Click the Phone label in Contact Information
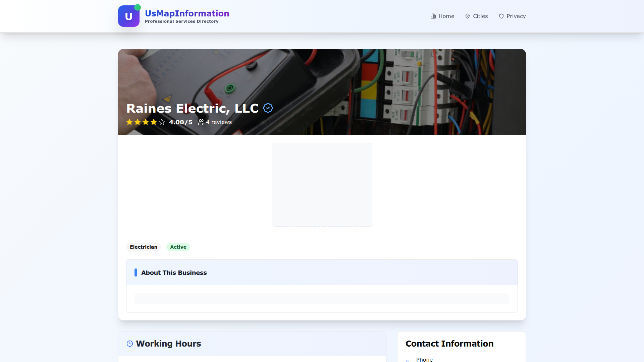 (x=424, y=359)
